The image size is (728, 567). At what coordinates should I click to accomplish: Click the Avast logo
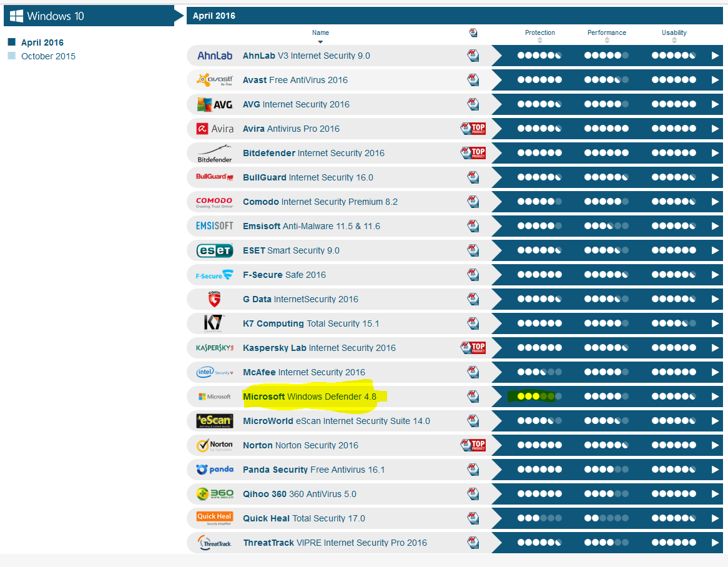215,80
